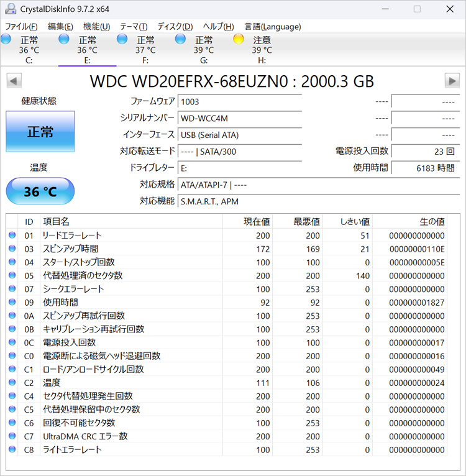Go to next disk with right arrow
This screenshot has height=476, width=466.
click(x=452, y=81)
